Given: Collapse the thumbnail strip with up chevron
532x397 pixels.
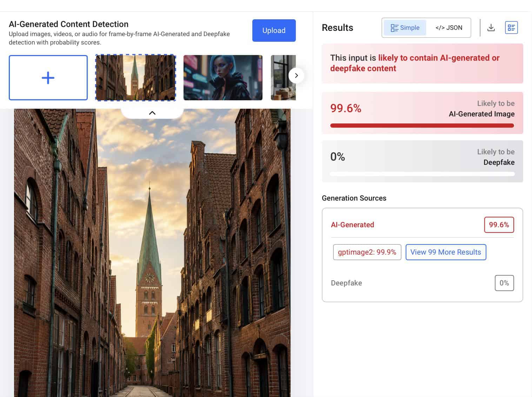Looking at the screenshot, I should [x=152, y=113].
